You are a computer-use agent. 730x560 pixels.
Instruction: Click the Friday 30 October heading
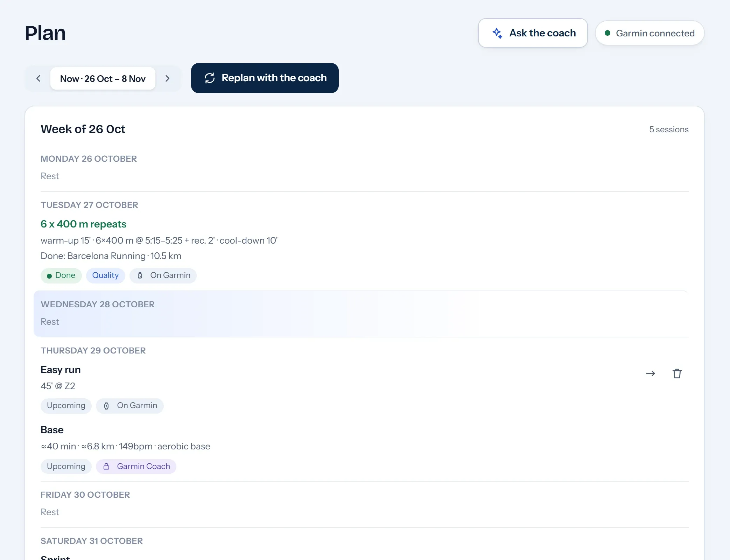tap(85, 495)
